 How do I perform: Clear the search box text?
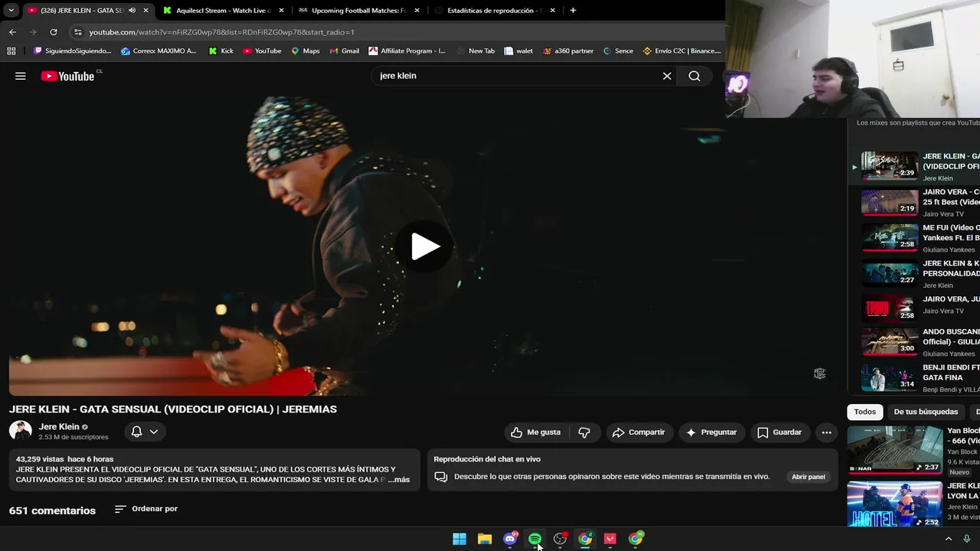[667, 76]
